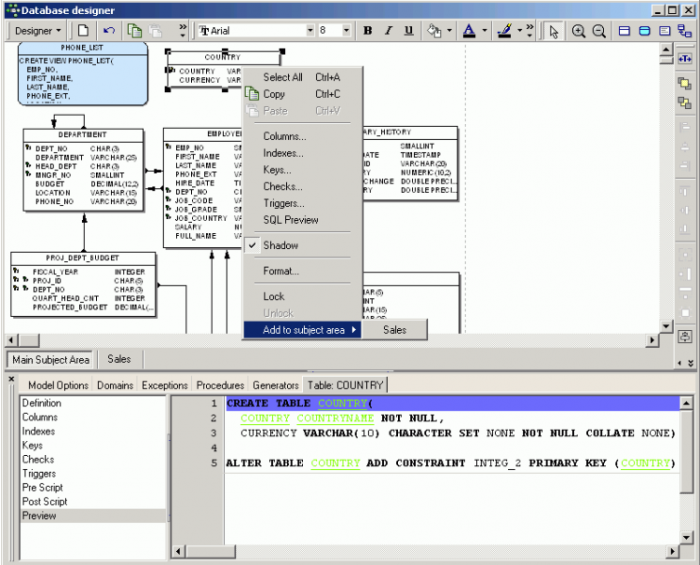Click the Zoom Out magnifier icon
Viewport: 700px width, 565px height.
(x=599, y=31)
